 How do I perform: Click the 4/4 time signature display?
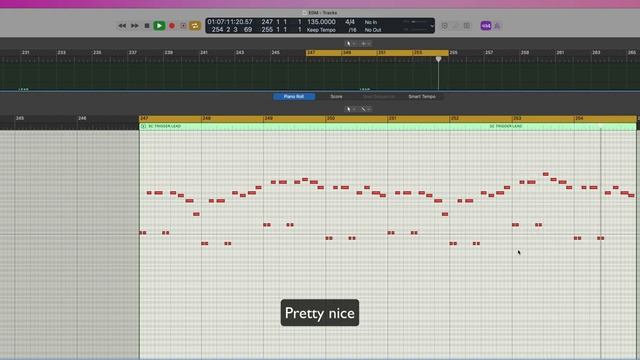tap(350, 22)
